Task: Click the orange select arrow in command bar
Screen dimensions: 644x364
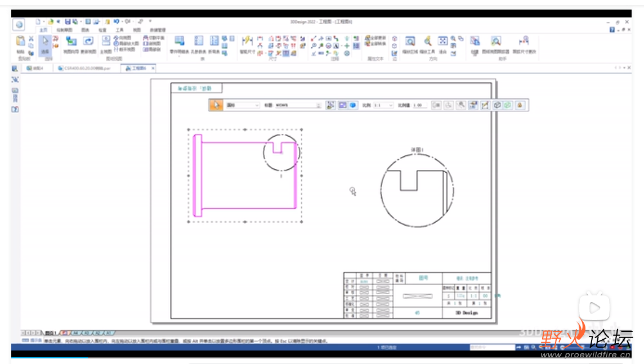Action: pyautogui.click(x=216, y=105)
